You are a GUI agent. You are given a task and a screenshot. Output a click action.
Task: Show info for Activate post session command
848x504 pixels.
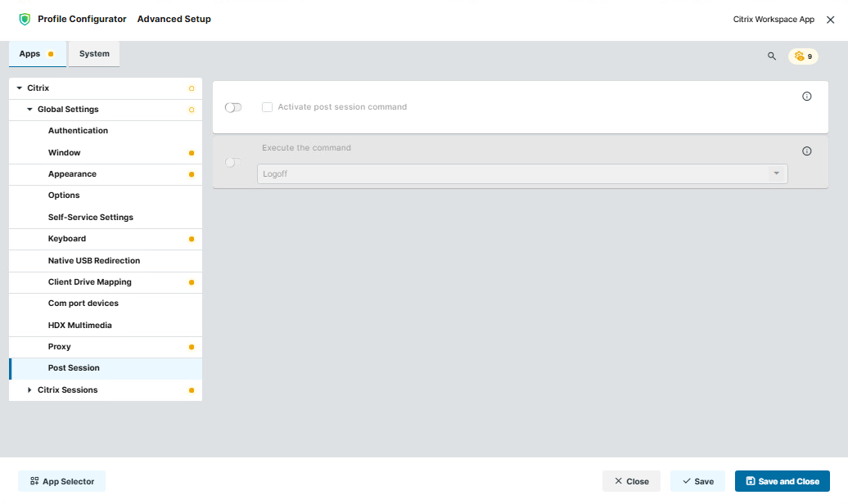click(806, 97)
